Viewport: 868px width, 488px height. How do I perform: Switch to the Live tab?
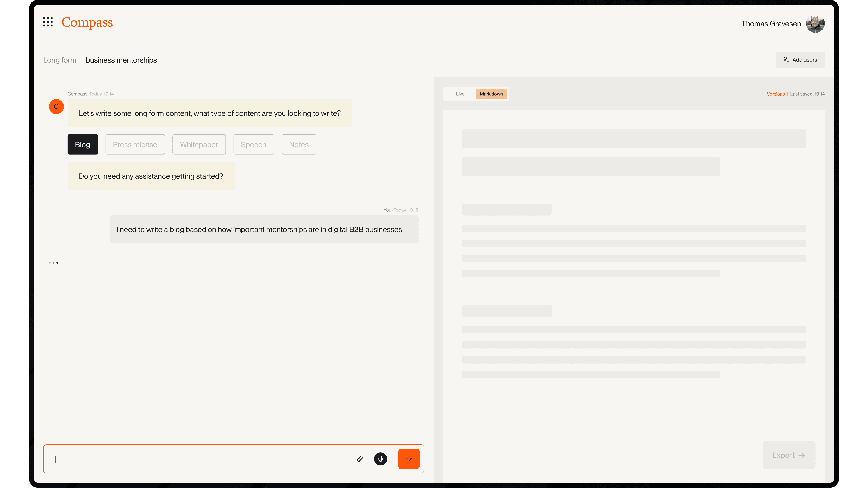(x=460, y=94)
